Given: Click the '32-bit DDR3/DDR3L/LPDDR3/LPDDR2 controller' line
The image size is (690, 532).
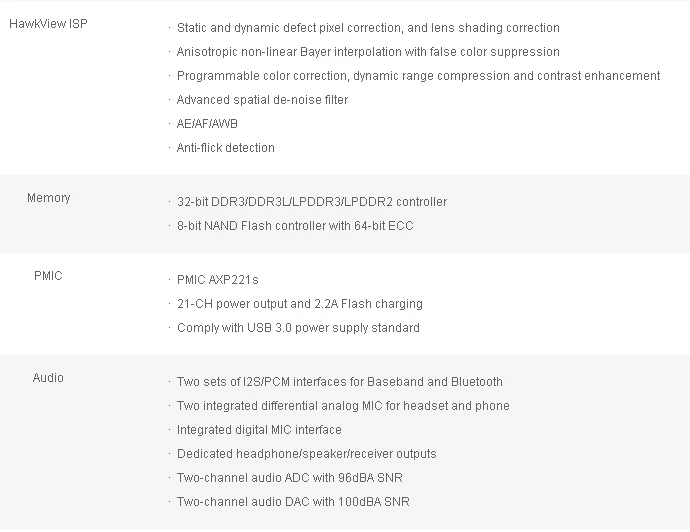Looking at the screenshot, I should point(312,202).
